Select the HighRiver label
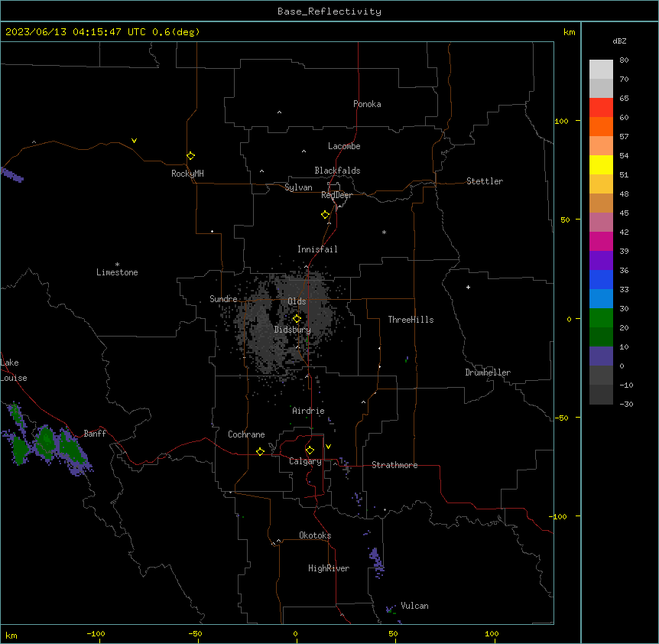The image size is (659, 644). (329, 568)
